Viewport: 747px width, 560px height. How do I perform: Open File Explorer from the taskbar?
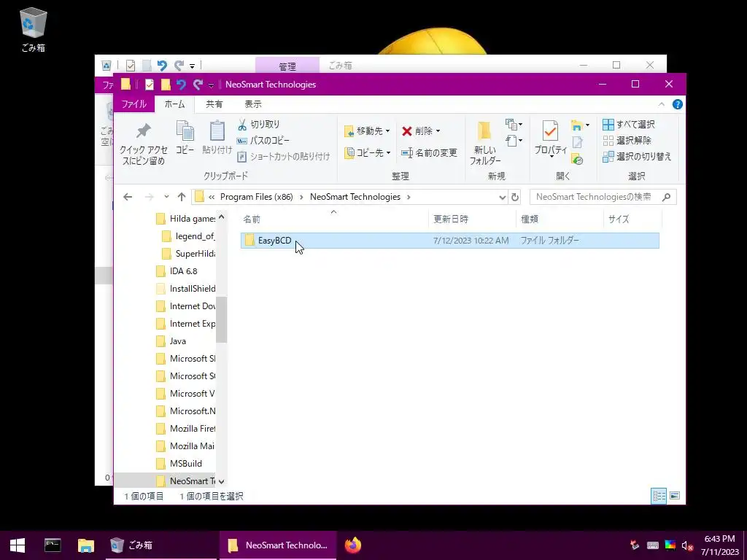(86, 545)
